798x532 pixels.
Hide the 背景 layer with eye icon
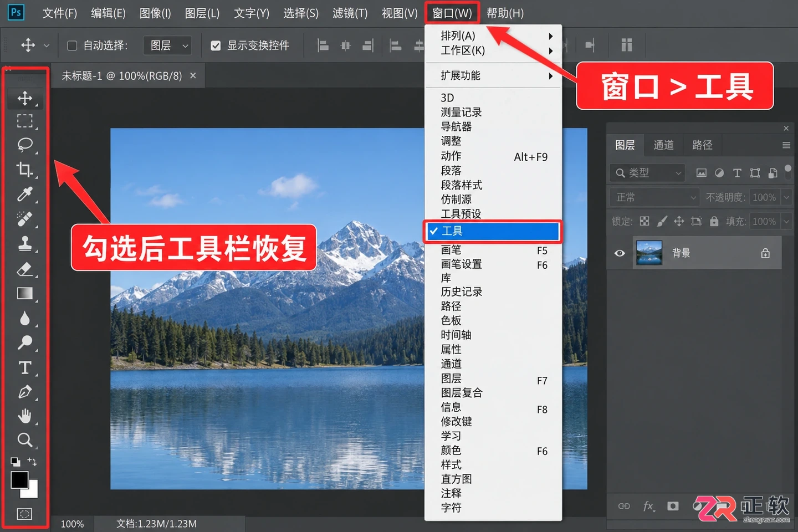pos(620,253)
